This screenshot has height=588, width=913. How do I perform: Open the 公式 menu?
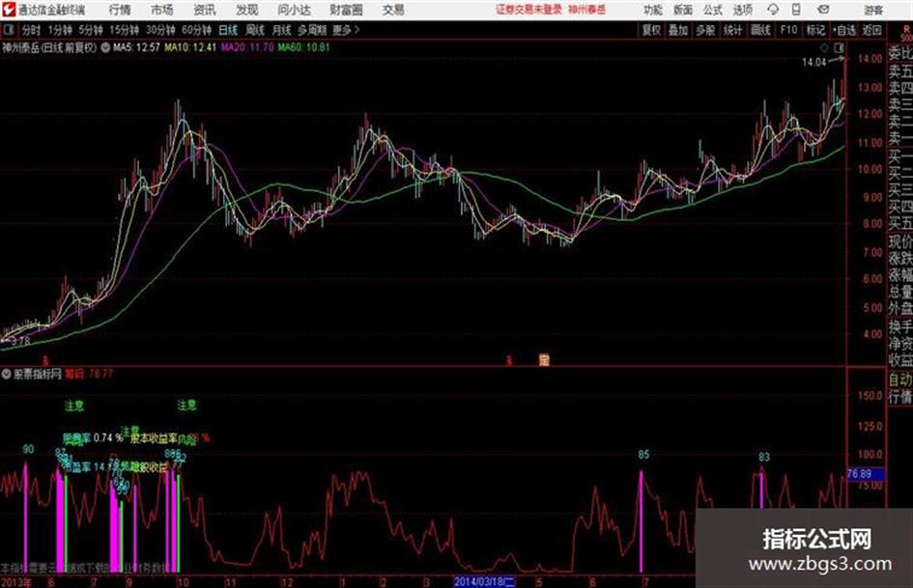pos(713,10)
